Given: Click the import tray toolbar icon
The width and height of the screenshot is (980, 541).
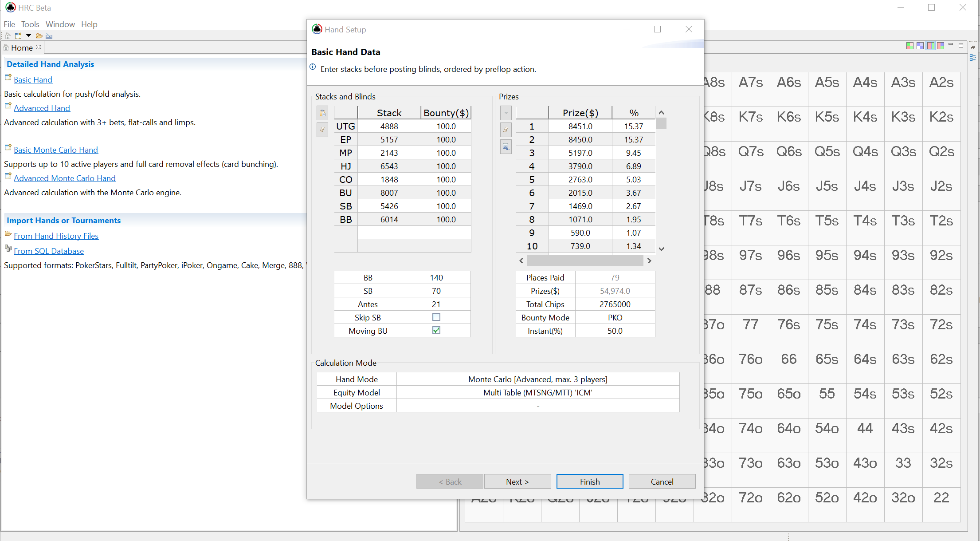Looking at the screenshot, I should tap(49, 36).
